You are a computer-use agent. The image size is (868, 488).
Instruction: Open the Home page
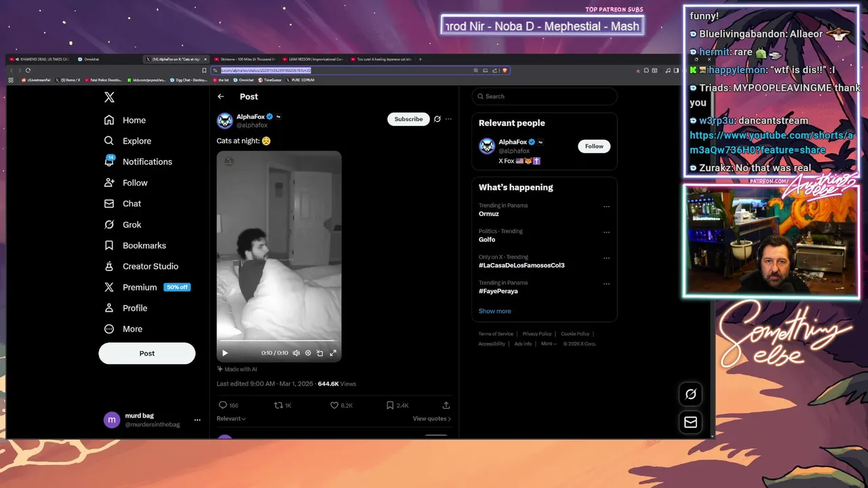(x=125, y=120)
